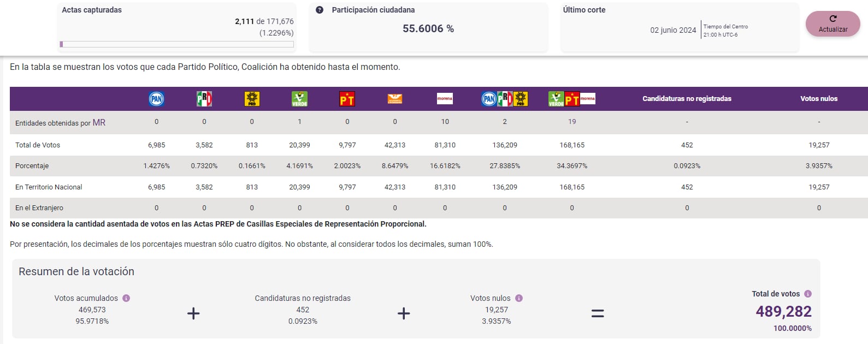Click the 19 entities value under Verde-PT-Morena
The height and width of the screenshot is (344, 868).
tap(572, 122)
